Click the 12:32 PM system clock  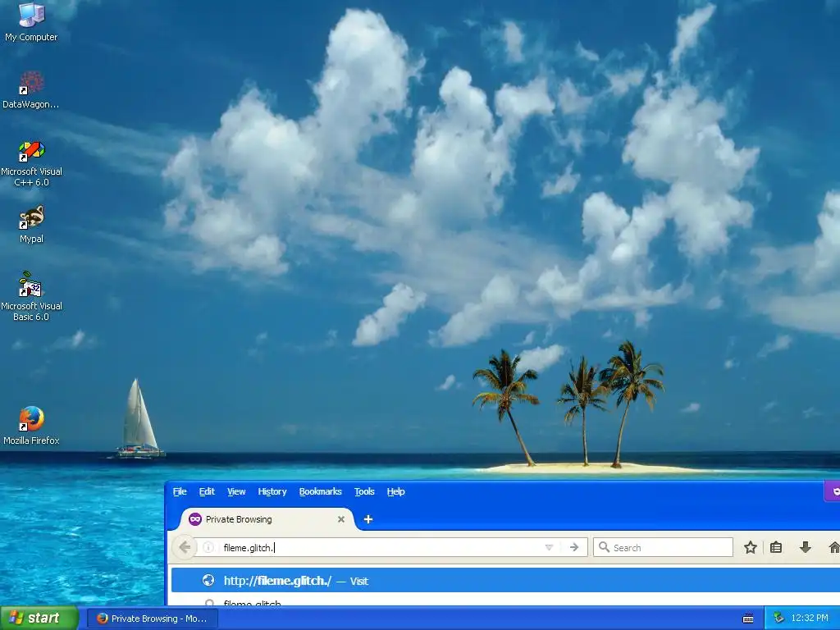point(810,619)
